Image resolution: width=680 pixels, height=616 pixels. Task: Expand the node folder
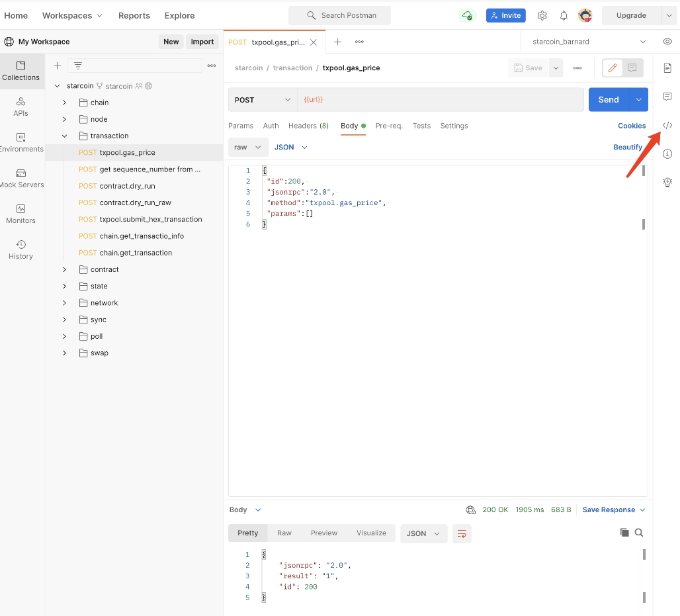coord(64,119)
